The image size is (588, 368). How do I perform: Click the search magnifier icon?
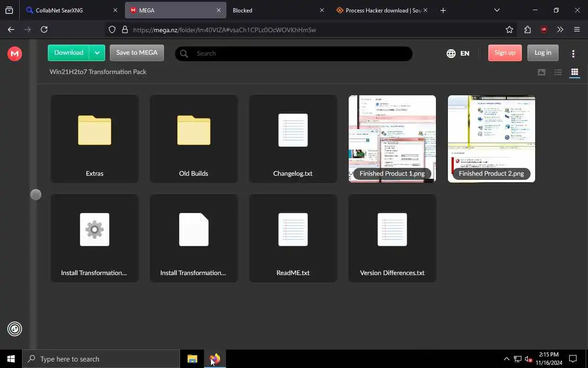(x=184, y=53)
